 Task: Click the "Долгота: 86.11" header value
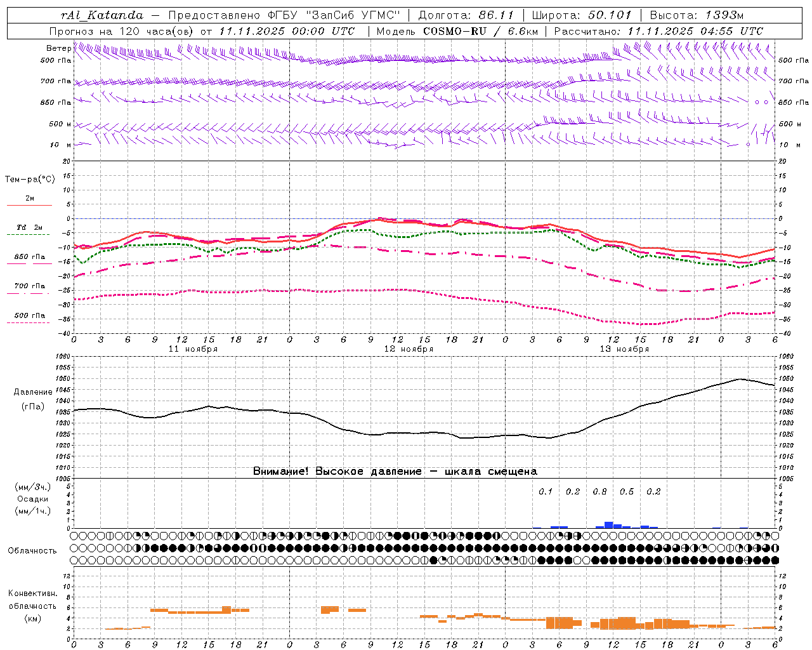pyautogui.click(x=466, y=15)
